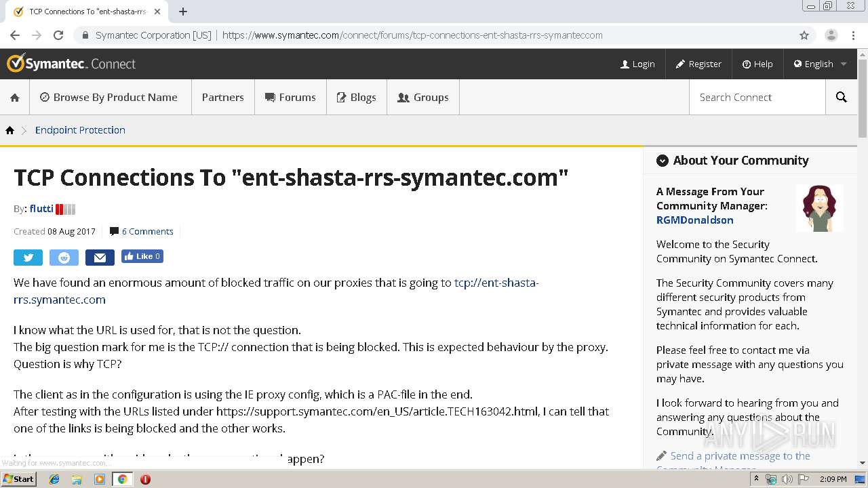Open the Endpoint Protection breadcrumb
This screenshot has height=488, width=868.
point(80,130)
